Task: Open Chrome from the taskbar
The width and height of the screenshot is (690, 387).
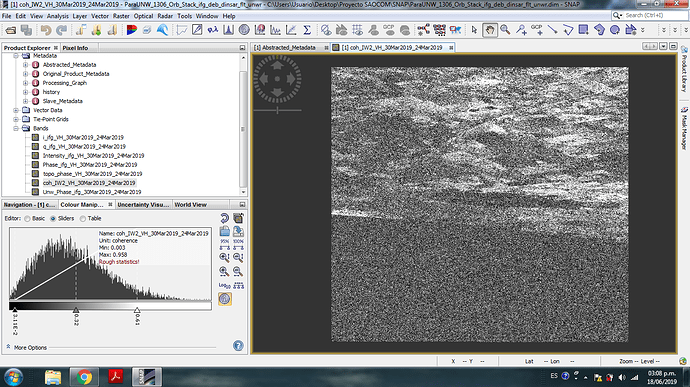Action: point(84,377)
